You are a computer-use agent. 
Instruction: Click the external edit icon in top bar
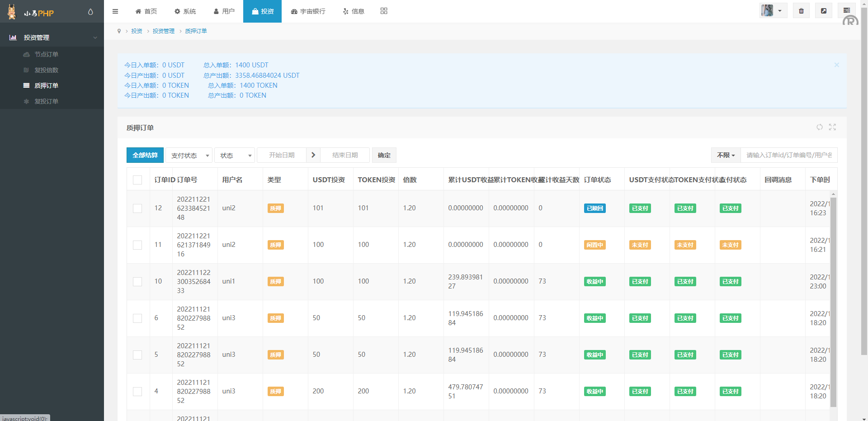[x=824, y=11]
